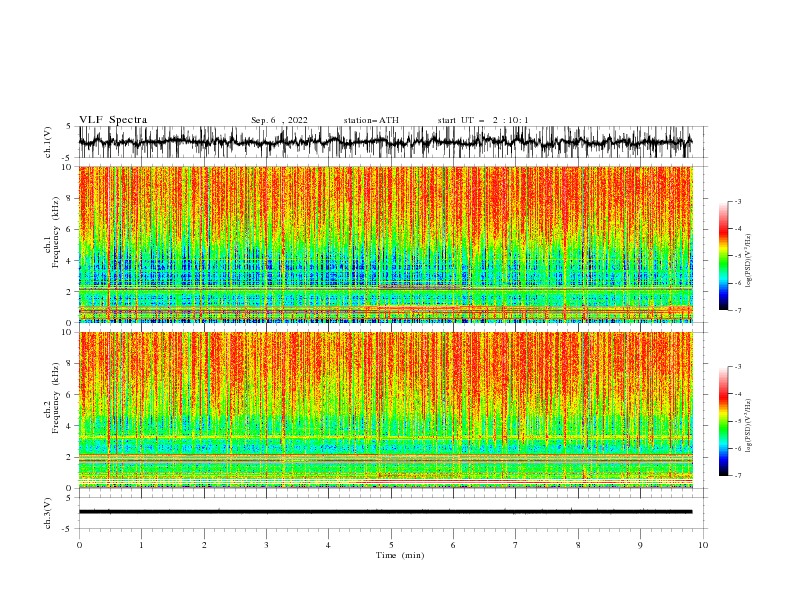This screenshot has height=612, width=792.
Task: Click the "5" tick on ch.1(V) axis
Action: click(69, 127)
